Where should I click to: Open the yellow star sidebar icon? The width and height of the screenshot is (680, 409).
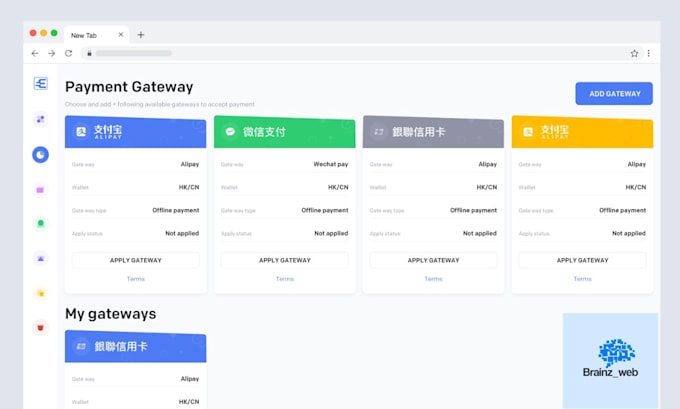click(40, 294)
